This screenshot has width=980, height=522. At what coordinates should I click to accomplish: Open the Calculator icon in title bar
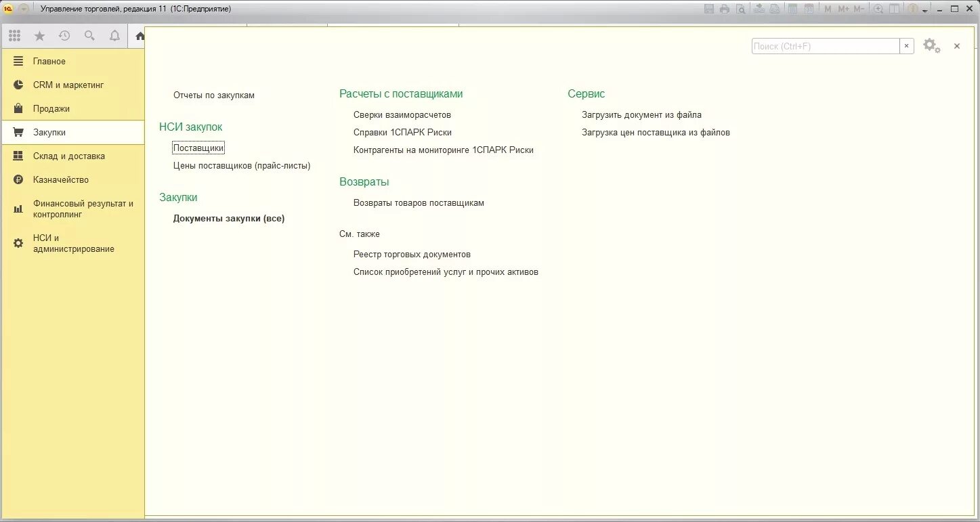click(x=792, y=9)
